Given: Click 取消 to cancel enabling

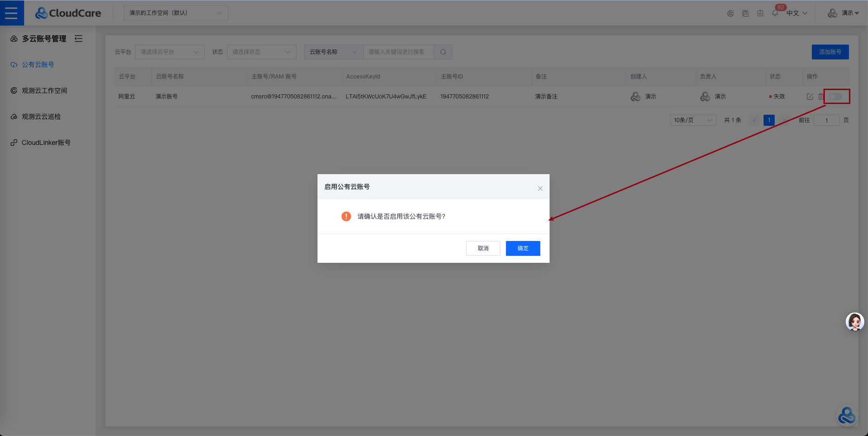Looking at the screenshot, I should pos(483,248).
